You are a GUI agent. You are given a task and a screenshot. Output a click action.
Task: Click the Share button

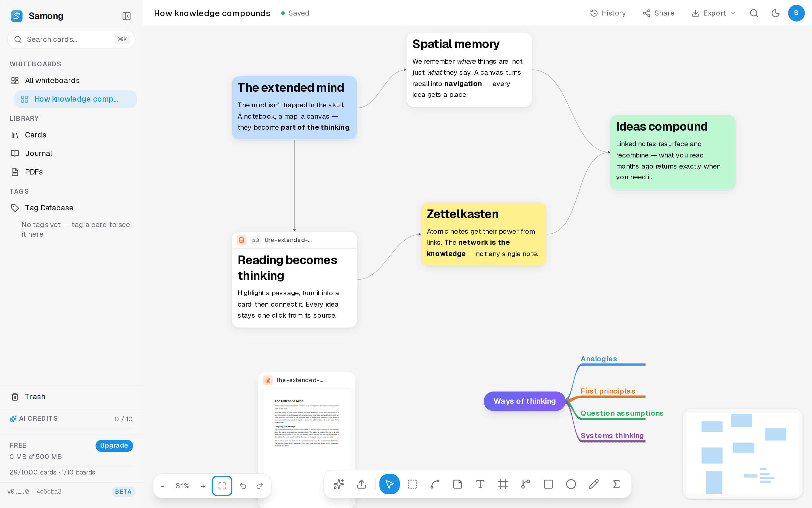(658, 13)
